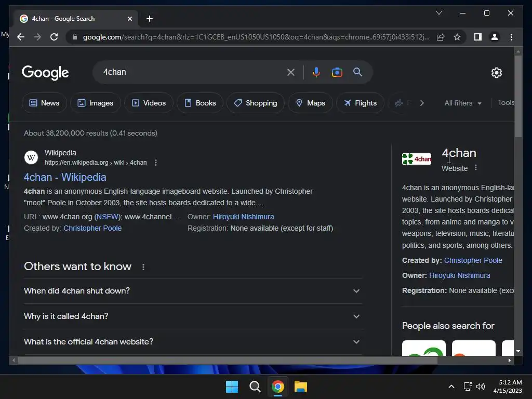
Task: Click the Chrome icon in the taskbar
Action: 277,387
